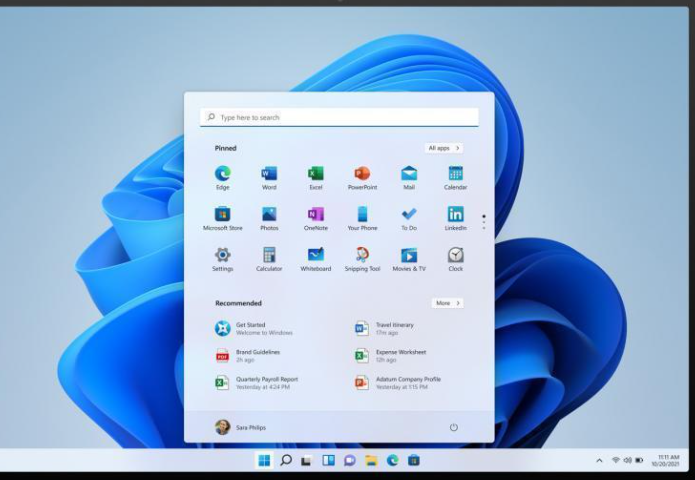
Task: Open Widgets from the taskbar
Action: point(328,460)
